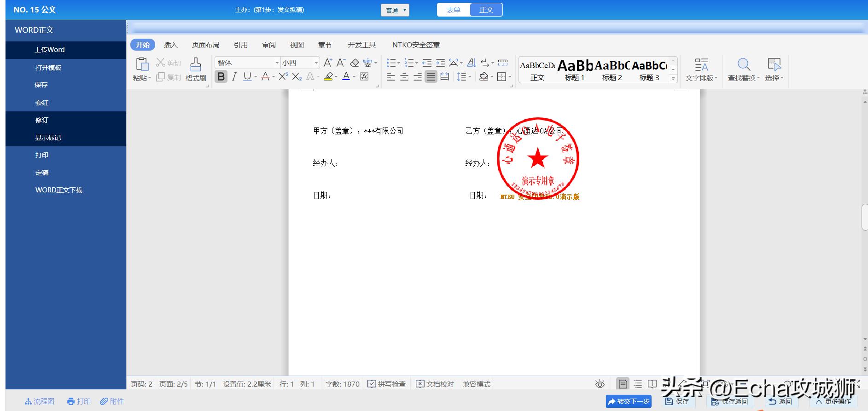Viewport: 868px width, 411px height.
Task: Open the 页面布局 ribbon tab
Action: click(206, 45)
